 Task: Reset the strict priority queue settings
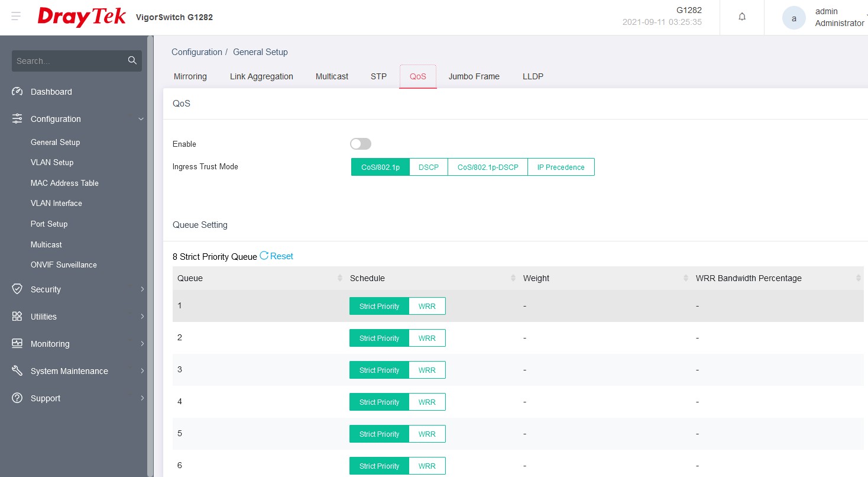coord(277,256)
